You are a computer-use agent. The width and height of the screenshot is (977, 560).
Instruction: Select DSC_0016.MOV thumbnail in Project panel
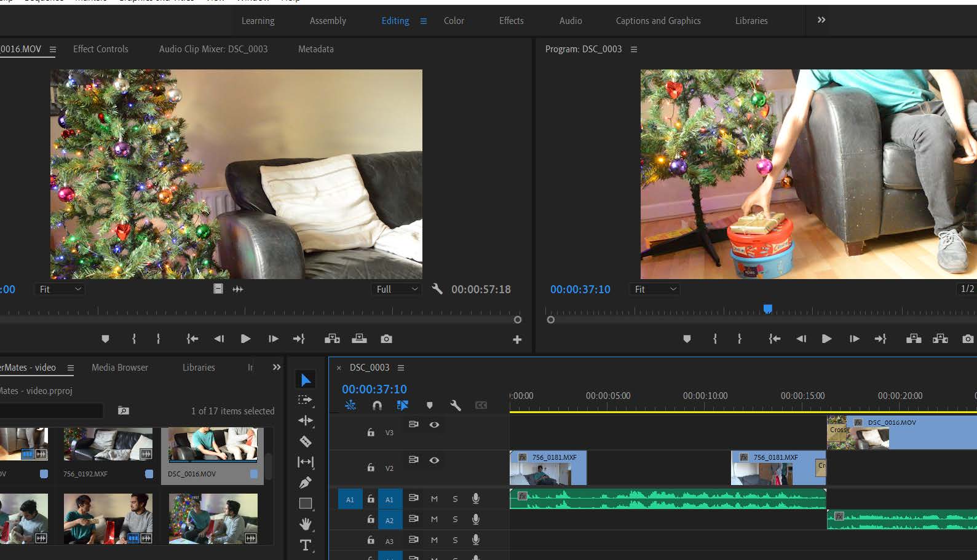[213, 444]
